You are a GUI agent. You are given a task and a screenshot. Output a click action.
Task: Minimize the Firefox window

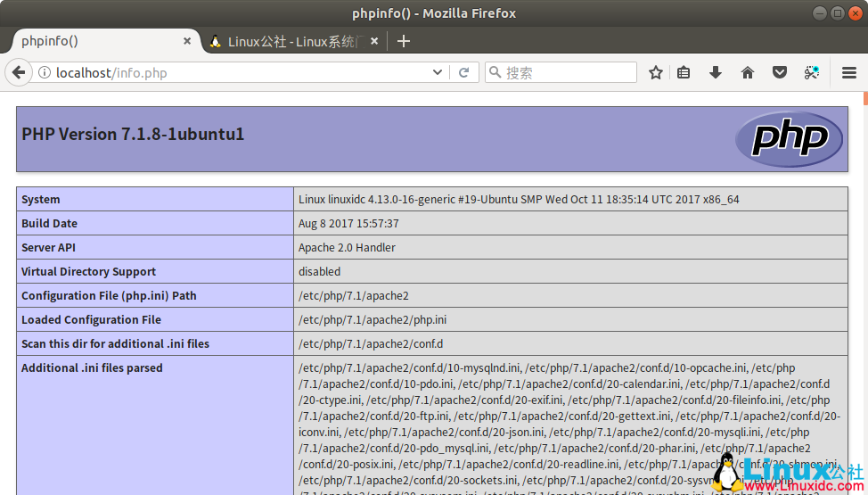[820, 13]
